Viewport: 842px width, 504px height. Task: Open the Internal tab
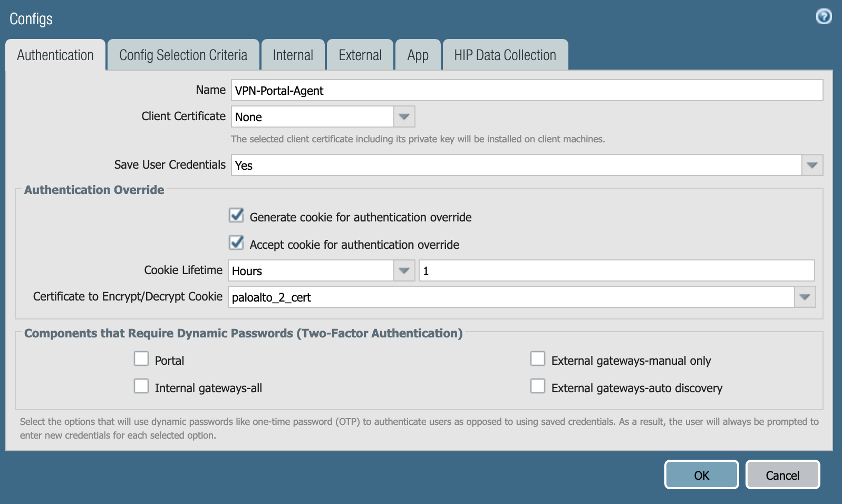tap(293, 55)
